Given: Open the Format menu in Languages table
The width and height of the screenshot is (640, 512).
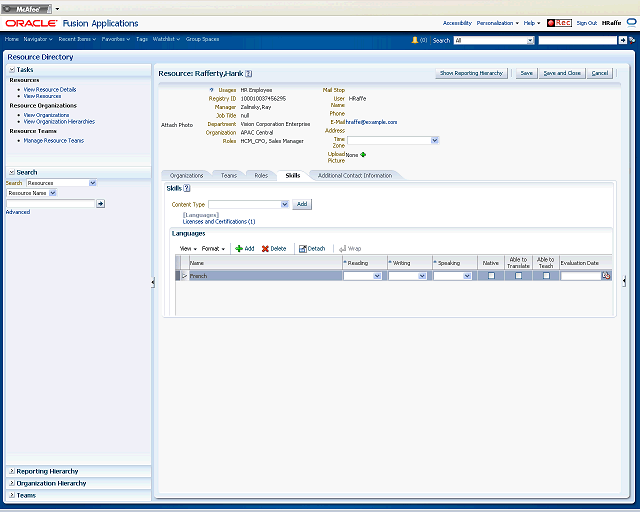Looking at the screenshot, I should click(213, 249).
